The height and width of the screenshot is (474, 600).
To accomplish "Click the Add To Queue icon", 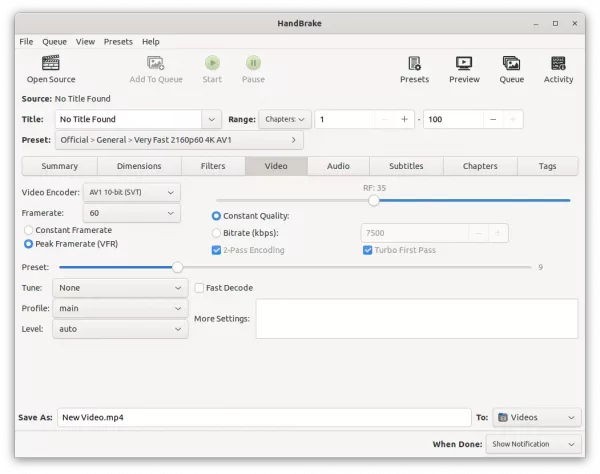I will (155, 63).
